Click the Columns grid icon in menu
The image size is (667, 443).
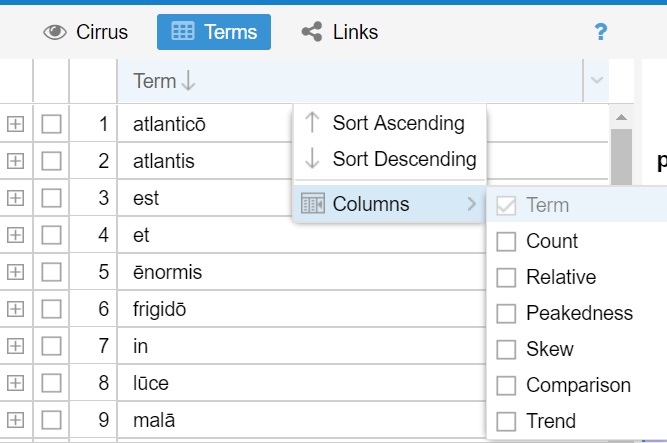tap(312, 204)
